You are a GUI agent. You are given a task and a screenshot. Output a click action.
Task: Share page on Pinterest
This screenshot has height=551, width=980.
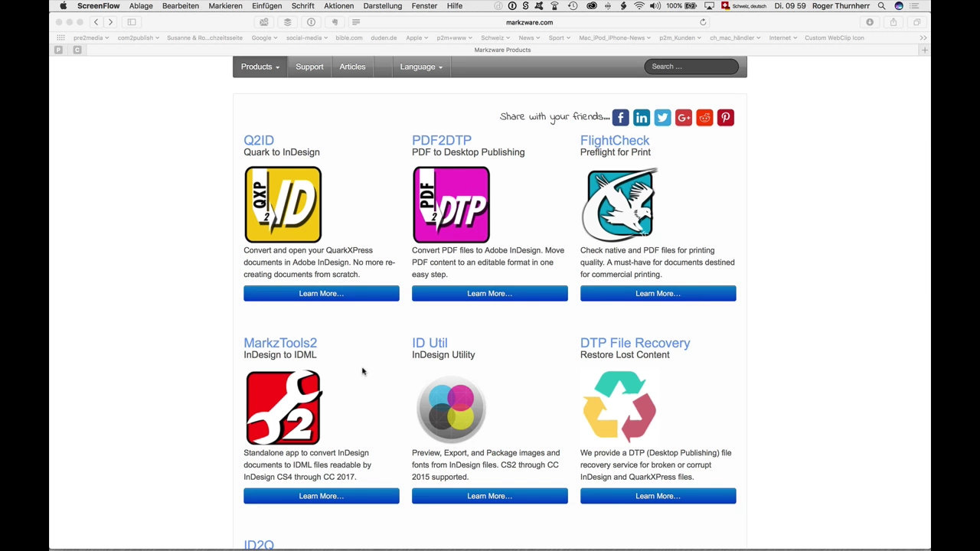click(x=726, y=117)
